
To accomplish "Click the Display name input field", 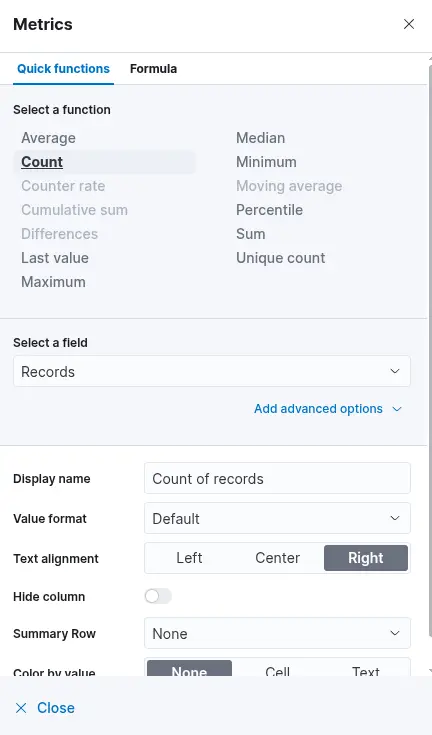I will (277, 479).
